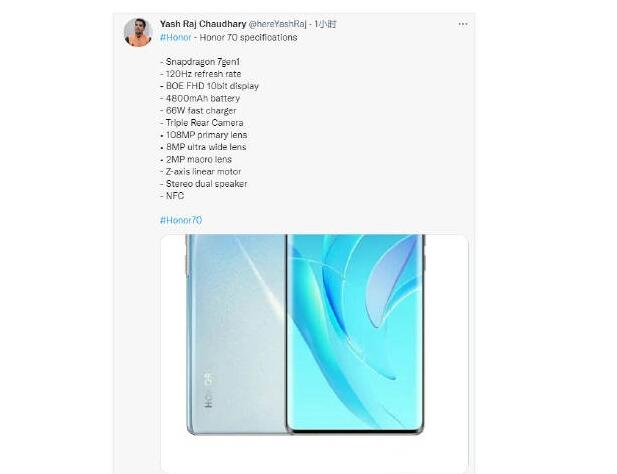Click the Honor logo on phone back
Viewport: 617px width, 474px height.
pyautogui.click(x=209, y=391)
